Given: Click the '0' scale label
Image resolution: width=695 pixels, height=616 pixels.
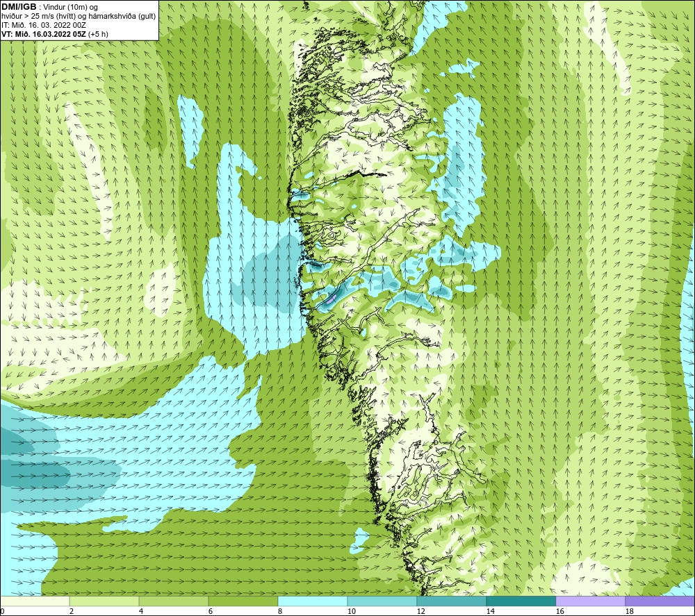Looking at the screenshot, I should [2, 611].
